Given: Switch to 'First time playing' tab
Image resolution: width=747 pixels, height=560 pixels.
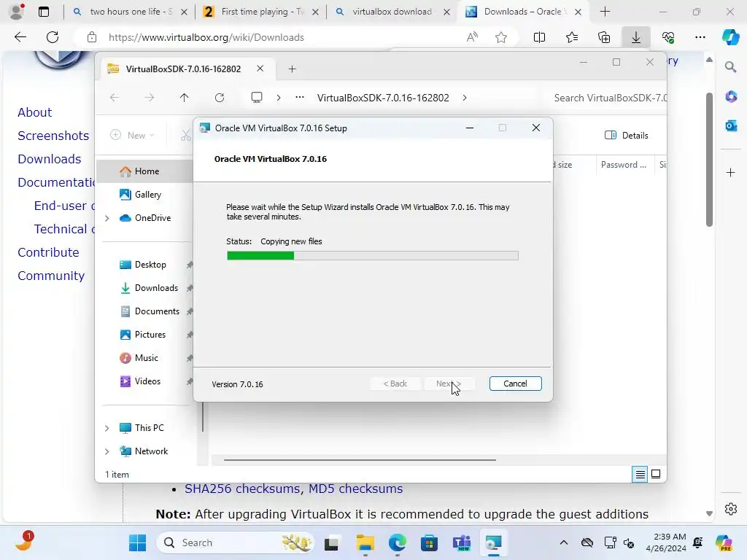Looking at the screenshot, I should [x=260, y=12].
